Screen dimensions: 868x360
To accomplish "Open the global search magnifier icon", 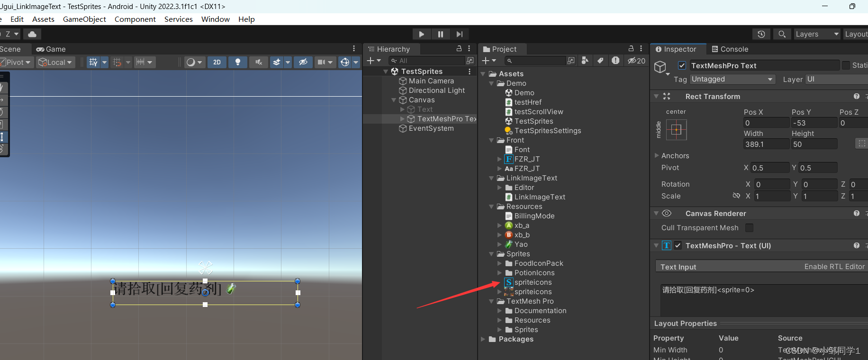I will tap(782, 34).
